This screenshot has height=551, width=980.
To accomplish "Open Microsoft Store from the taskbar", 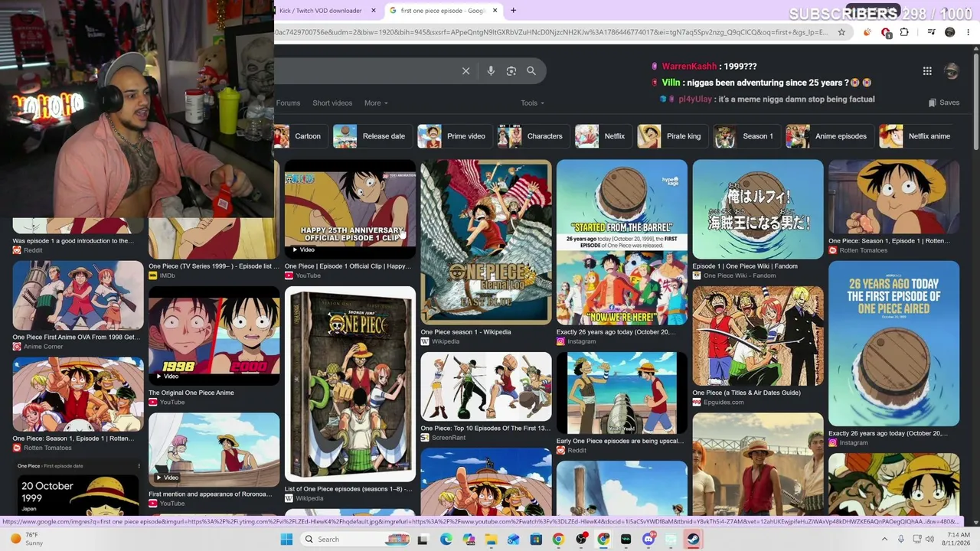I will click(536, 540).
